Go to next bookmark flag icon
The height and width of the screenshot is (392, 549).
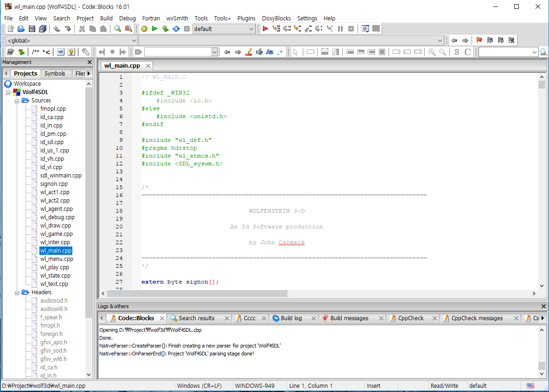501,40
